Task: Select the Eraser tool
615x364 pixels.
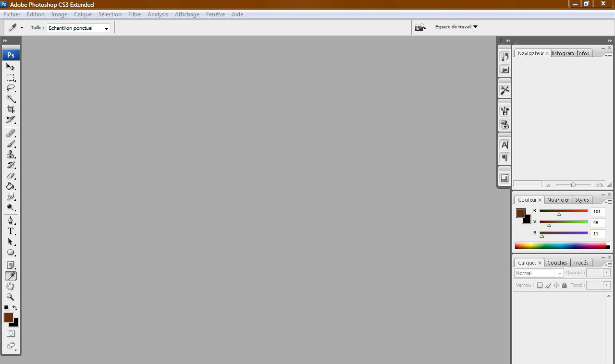Action: point(11,176)
